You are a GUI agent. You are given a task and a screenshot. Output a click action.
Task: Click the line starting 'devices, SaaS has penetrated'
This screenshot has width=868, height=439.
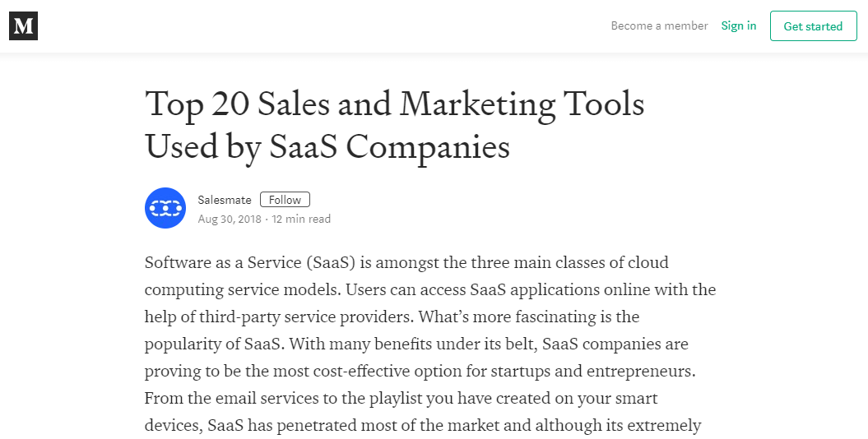click(x=423, y=425)
